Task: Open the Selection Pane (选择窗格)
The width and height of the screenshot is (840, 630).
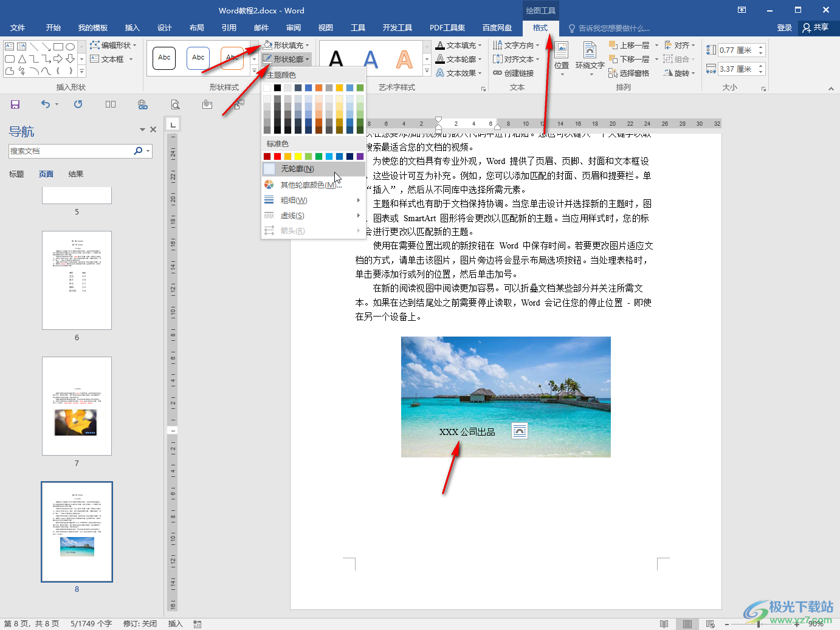Action: (629, 73)
